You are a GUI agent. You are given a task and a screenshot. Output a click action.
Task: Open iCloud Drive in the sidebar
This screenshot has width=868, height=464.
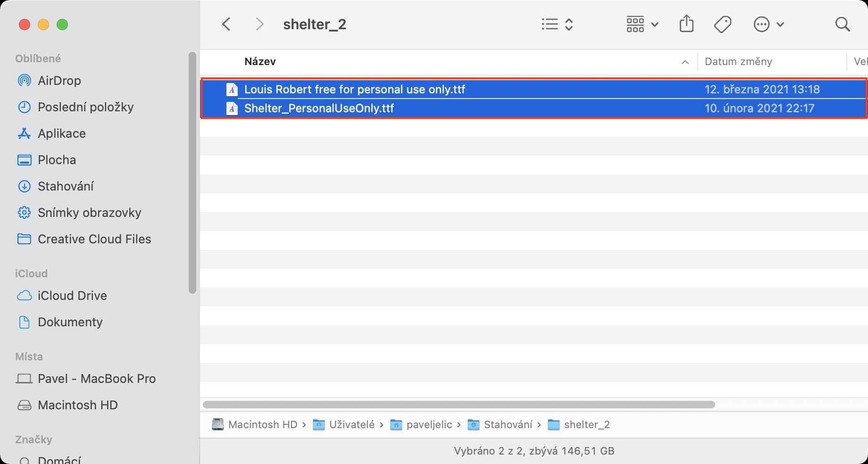coord(72,296)
